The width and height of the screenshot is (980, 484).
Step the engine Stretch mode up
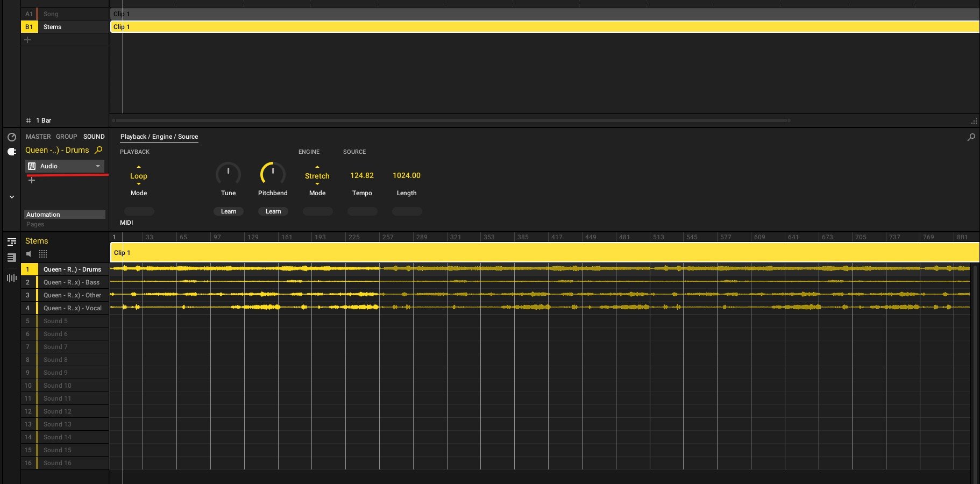click(x=317, y=167)
